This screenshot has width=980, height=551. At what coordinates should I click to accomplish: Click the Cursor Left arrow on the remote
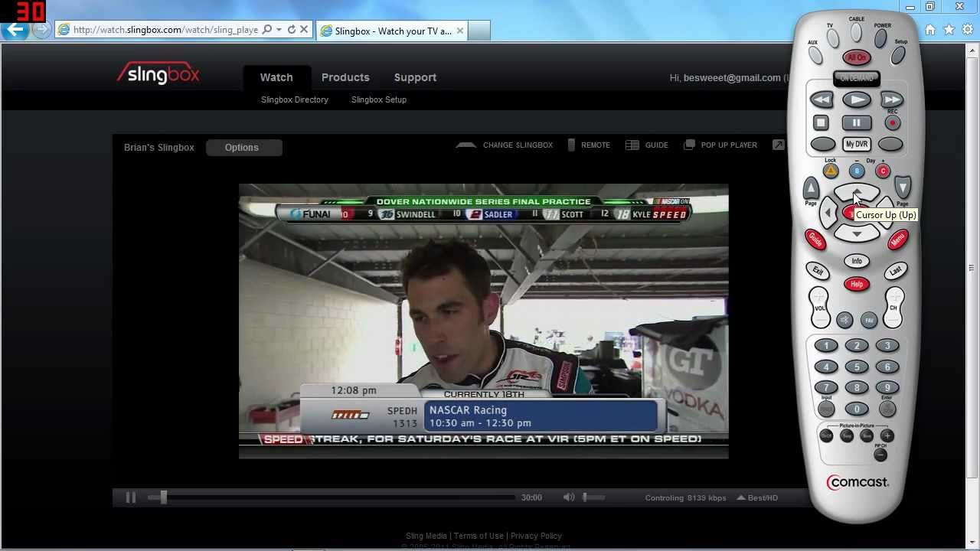(828, 214)
